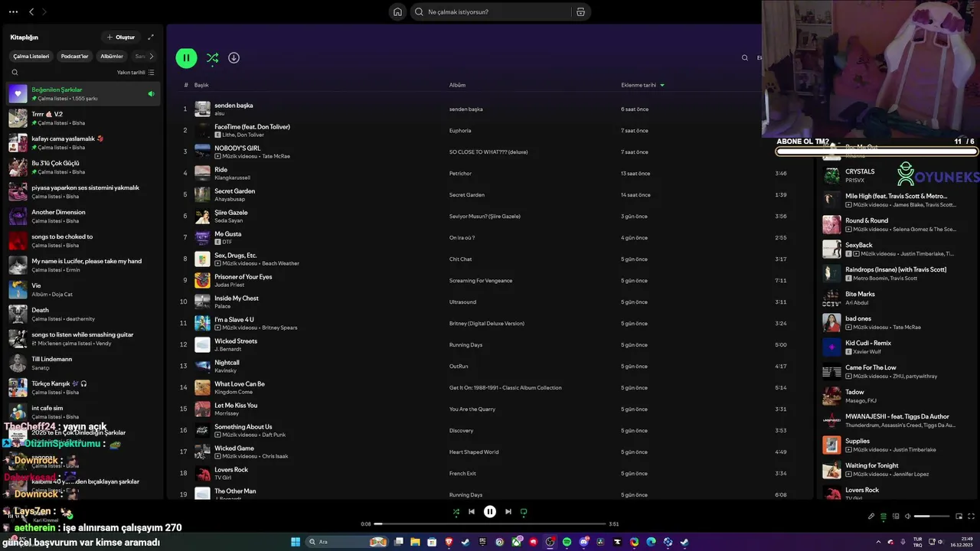The image size is (980, 551).
Task: Expand the Kitaplığın library panel
Action: point(151,37)
